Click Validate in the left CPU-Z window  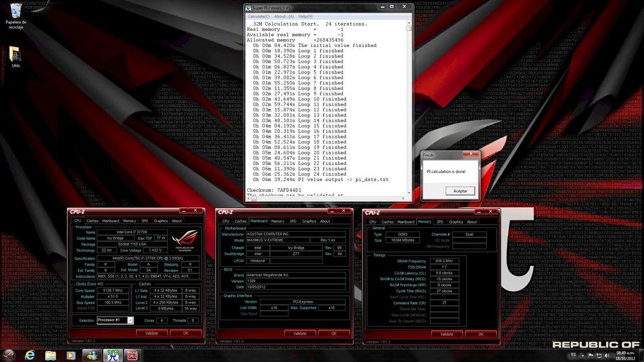pos(151,333)
